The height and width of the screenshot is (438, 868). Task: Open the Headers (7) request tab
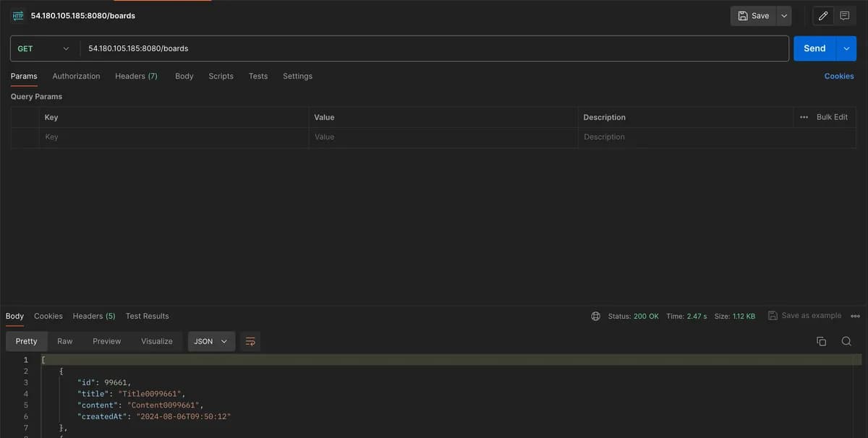[136, 76]
